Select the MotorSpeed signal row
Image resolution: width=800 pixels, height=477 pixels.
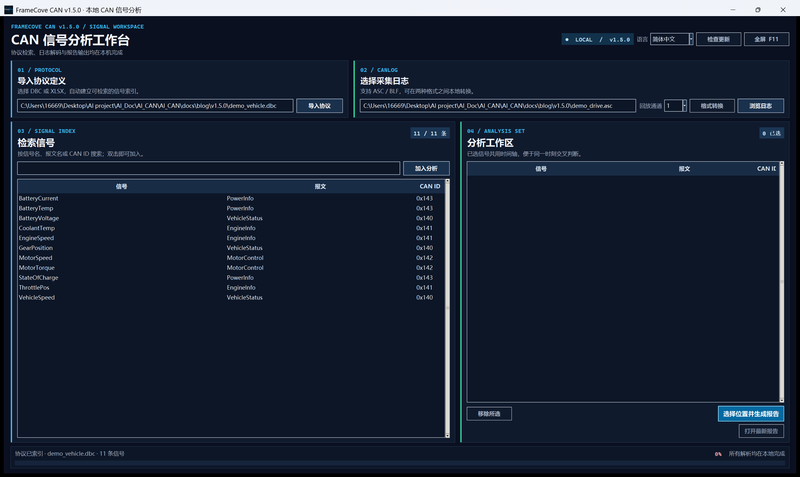(x=231, y=258)
